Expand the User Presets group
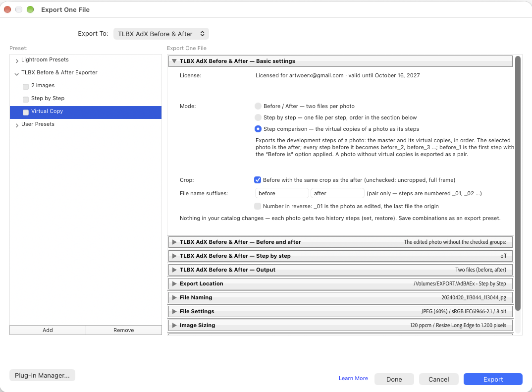 tap(17, 125)
